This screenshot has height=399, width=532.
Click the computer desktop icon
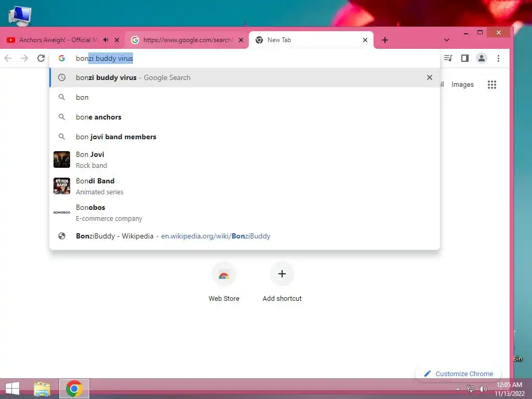[x=20, y=16]
